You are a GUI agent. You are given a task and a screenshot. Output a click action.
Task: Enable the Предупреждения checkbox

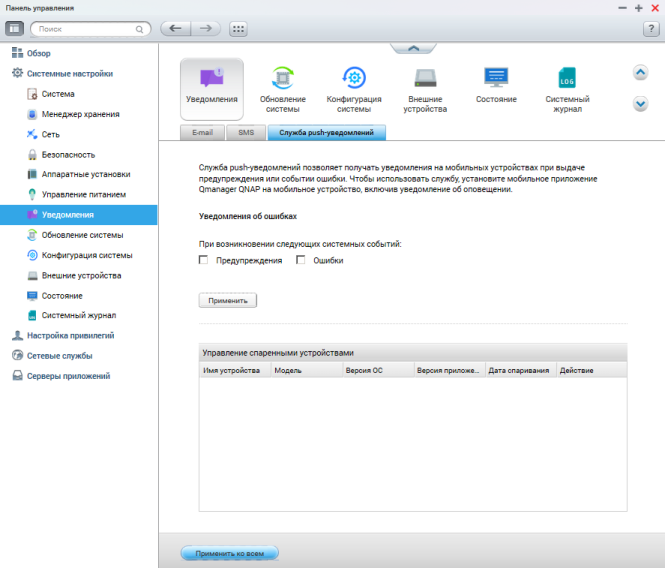tap(204, 260)
